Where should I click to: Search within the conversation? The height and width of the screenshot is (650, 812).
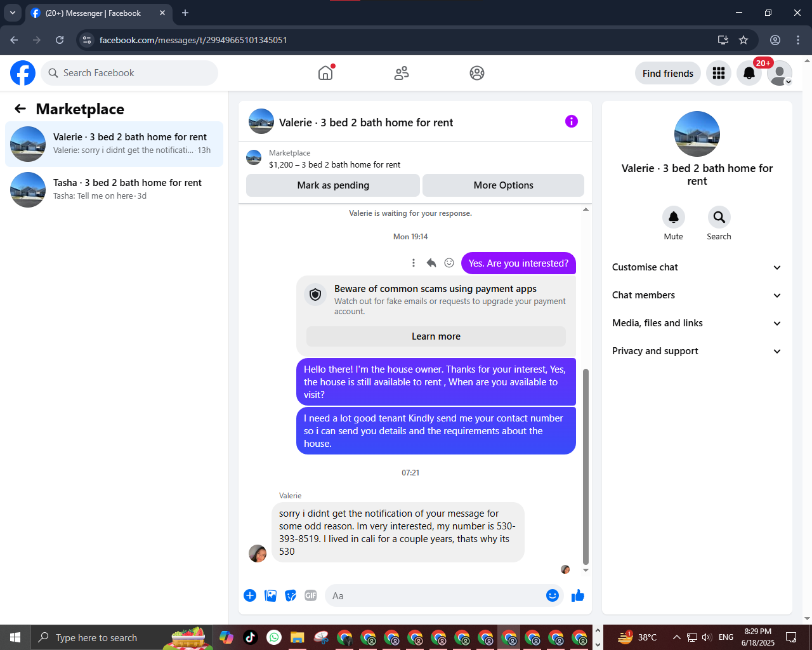tap(719, 217)
